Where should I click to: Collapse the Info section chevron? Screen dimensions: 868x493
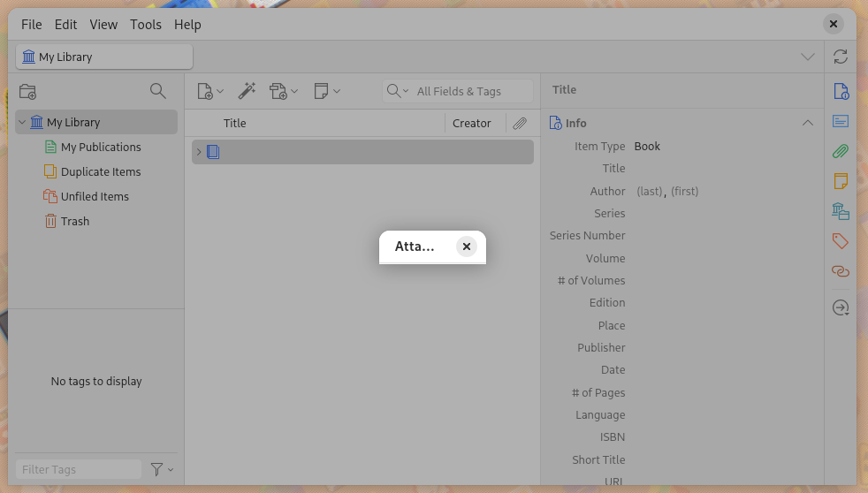coord(808,123)
